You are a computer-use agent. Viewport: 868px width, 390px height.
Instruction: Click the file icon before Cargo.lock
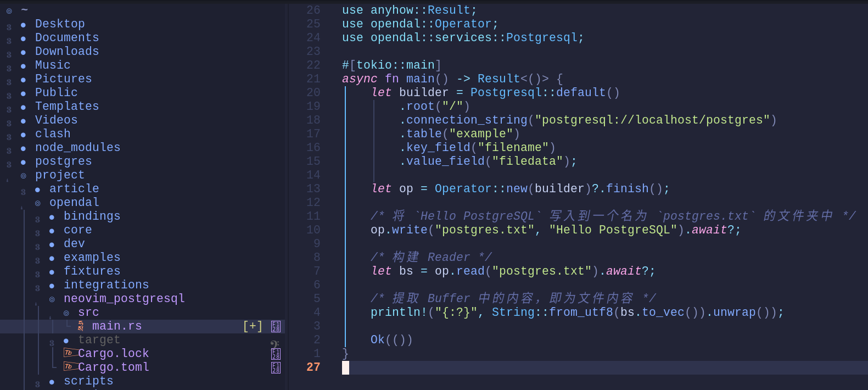[69, 353]
